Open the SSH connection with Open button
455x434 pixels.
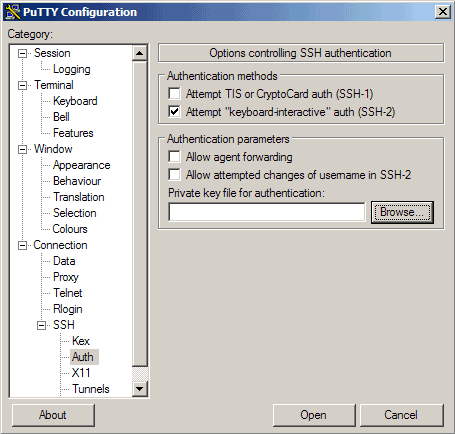pos(314,415)
